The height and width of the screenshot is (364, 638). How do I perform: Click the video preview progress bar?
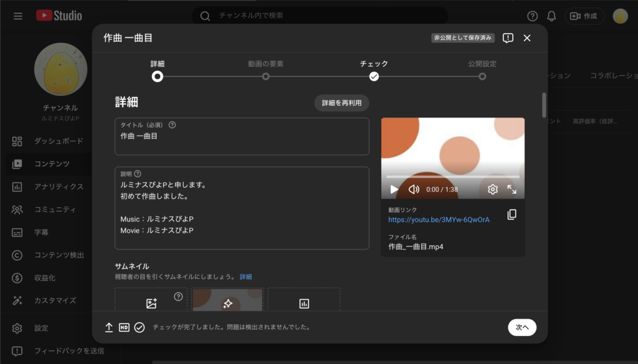(x=452, y=177)
